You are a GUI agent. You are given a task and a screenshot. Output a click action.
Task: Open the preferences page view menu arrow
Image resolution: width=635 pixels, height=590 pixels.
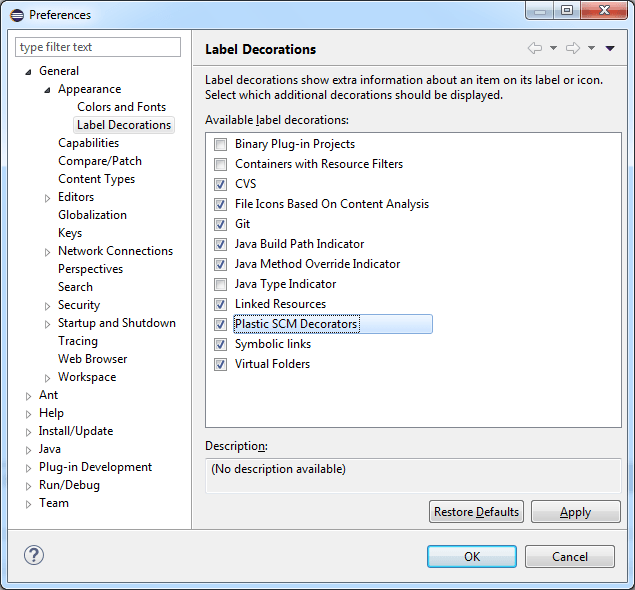pos(610,48)
